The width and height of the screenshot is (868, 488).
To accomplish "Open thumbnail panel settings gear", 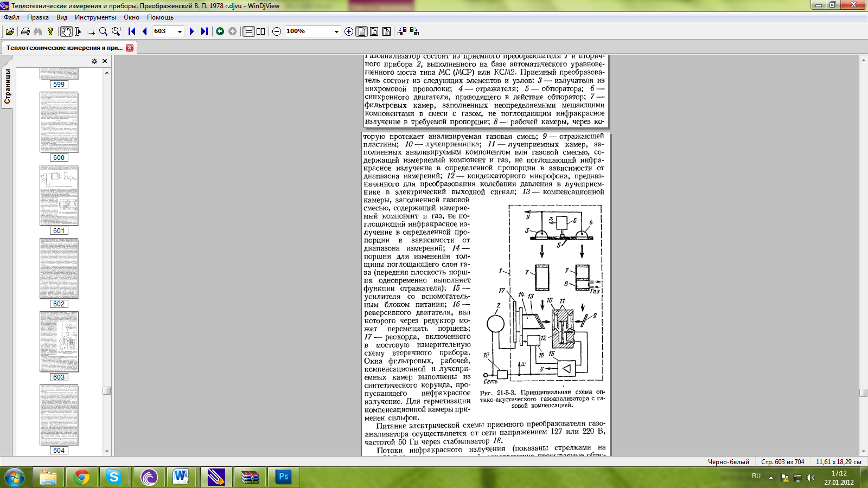I will (94, 61).
